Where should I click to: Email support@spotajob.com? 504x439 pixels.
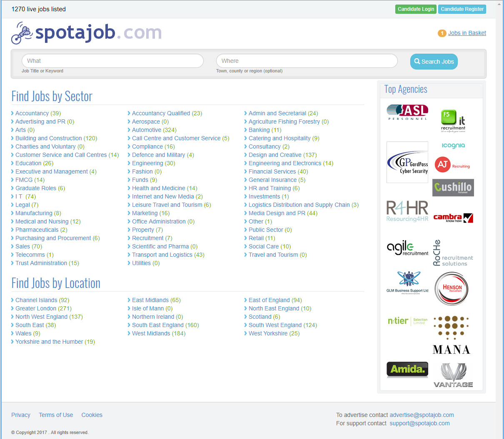[x=419, y=423]
